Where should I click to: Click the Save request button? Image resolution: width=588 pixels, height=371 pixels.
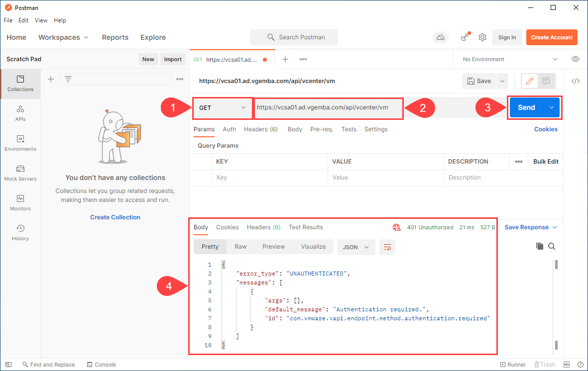(x=479, y=81)
